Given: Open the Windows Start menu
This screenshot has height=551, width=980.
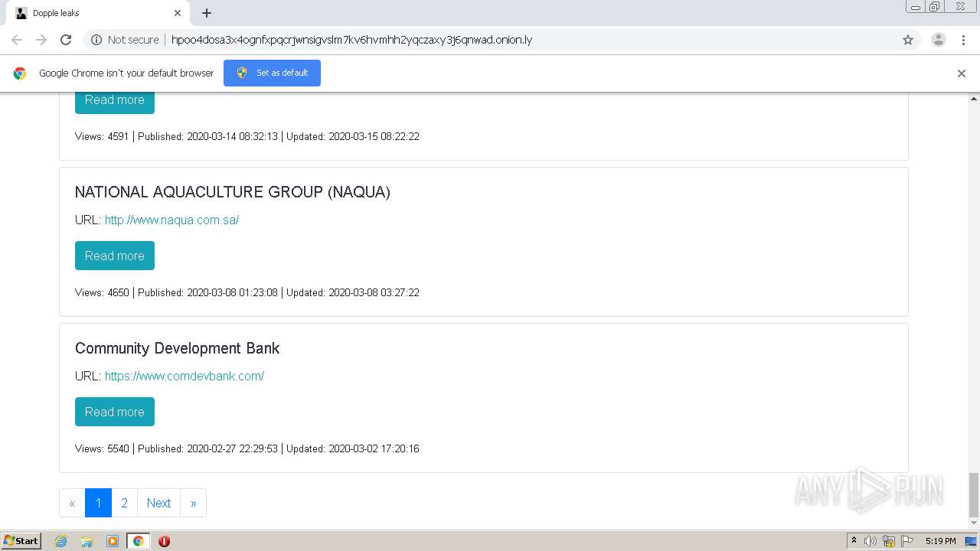Looking at the screenshot, I should coord(21,541).
